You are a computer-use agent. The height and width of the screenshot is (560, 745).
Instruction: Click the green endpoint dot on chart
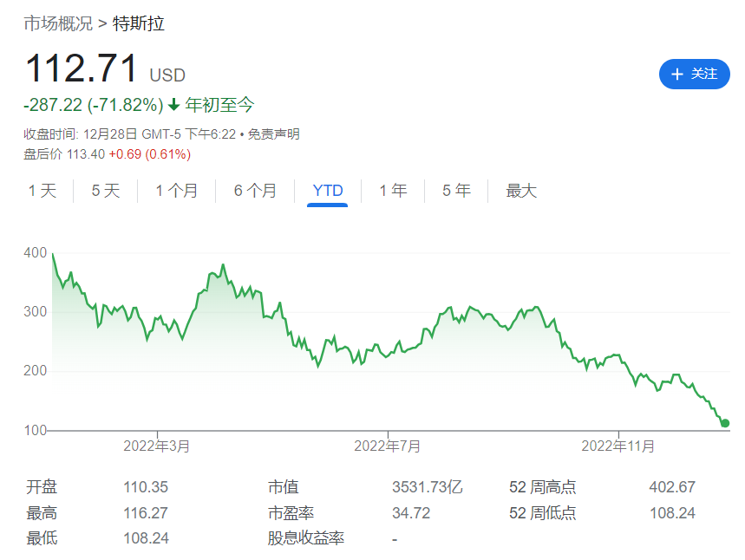tap(724, 423)
